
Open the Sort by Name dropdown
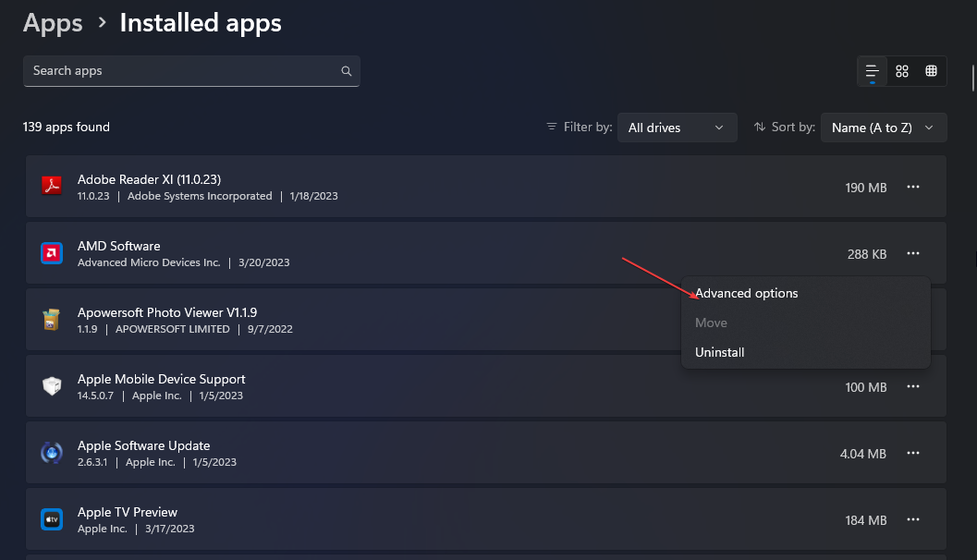click(x=884, y=128)
